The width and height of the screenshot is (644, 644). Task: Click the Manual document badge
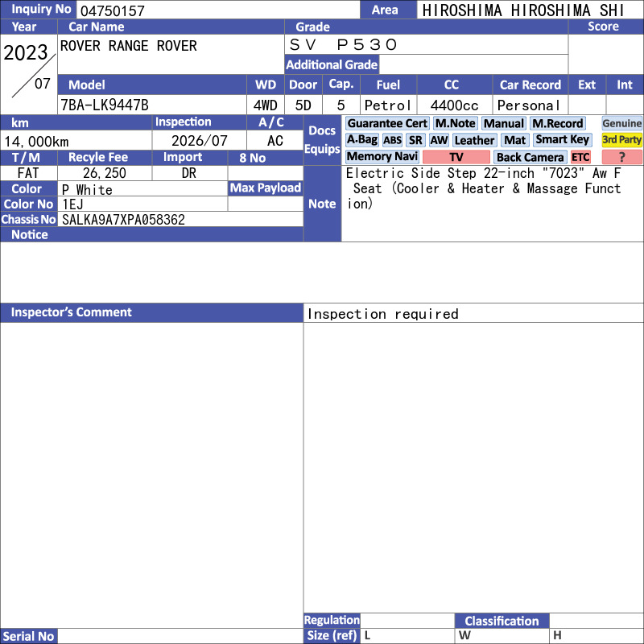coord(504,123)
